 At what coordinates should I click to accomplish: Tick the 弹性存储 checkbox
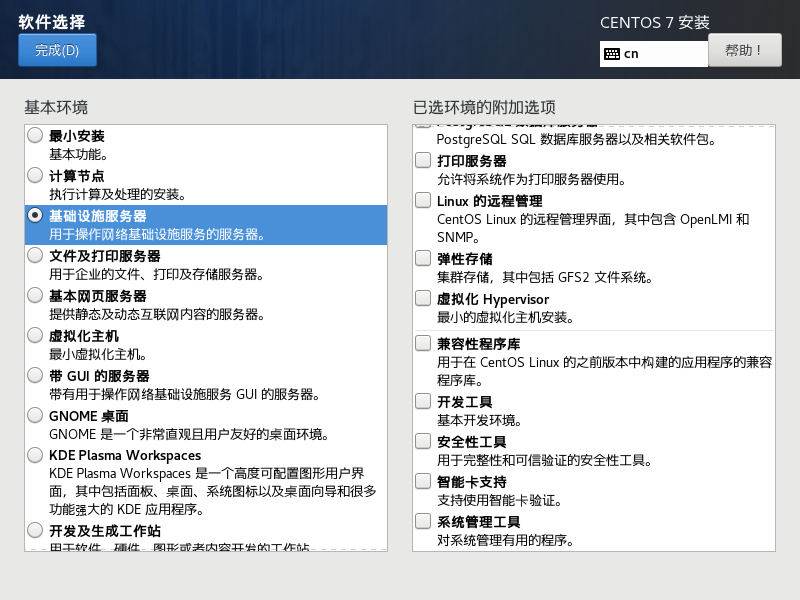[x=423, y=258]
